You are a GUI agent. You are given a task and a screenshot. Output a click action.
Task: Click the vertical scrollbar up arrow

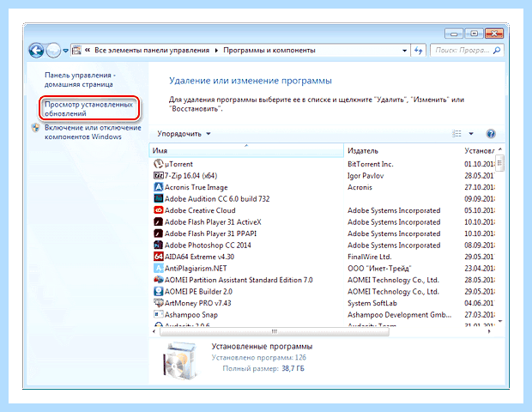(x=500, y=149)
